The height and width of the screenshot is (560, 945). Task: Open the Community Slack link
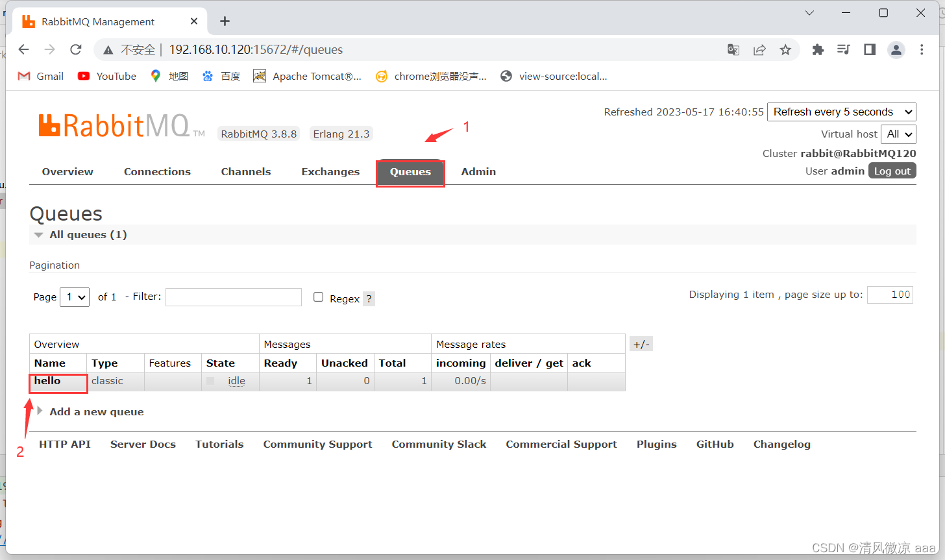pos(439,444)
